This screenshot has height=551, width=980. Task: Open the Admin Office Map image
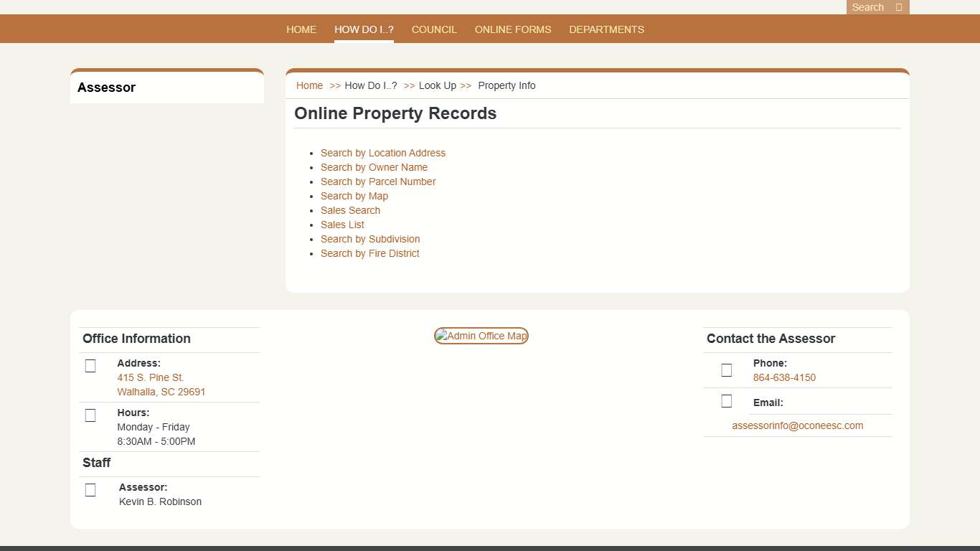pyautogui.click(x=481, y=335)
